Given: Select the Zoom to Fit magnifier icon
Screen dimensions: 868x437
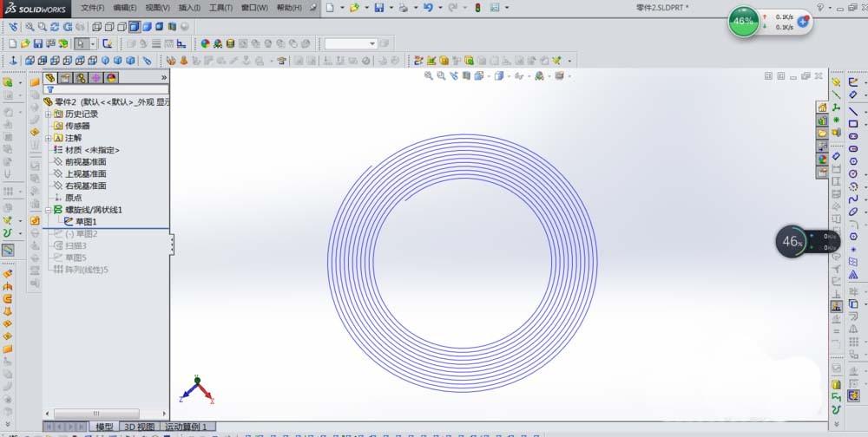Looking at the screenshot, I should [x=30, y=27].
